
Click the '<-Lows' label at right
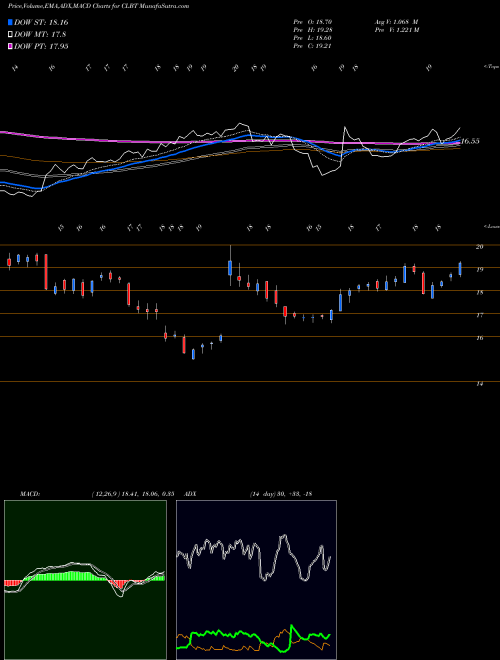coord(491,226)
